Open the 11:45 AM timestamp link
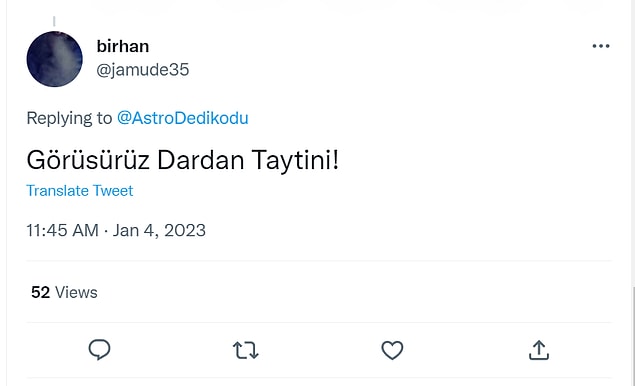 click(x=62, y=230)
